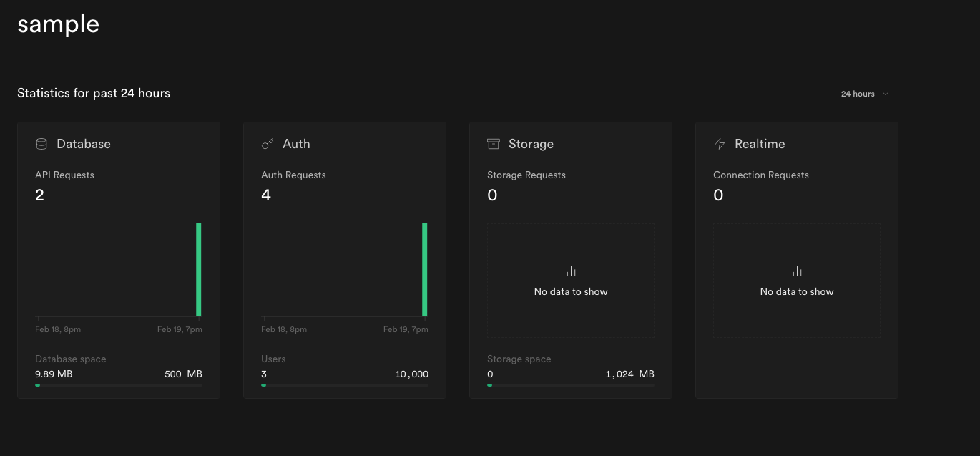Click the green bar in API Requests chart
Viewport: 980px width, 456px height.
tap(199, 270)
